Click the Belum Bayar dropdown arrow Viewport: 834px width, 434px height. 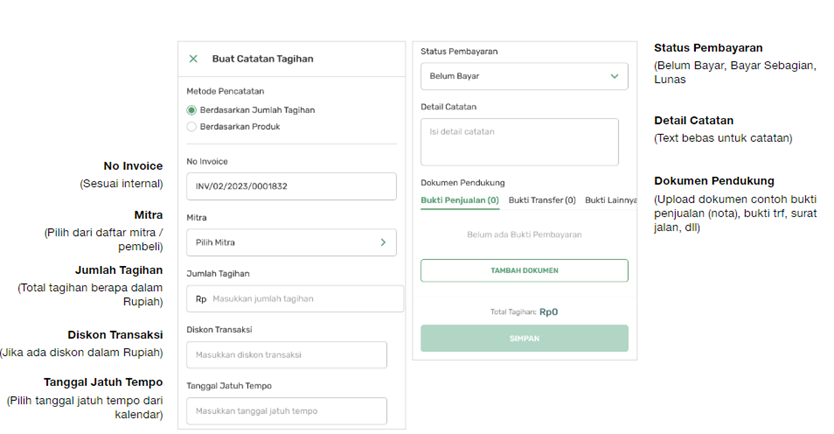coord(614,76)
